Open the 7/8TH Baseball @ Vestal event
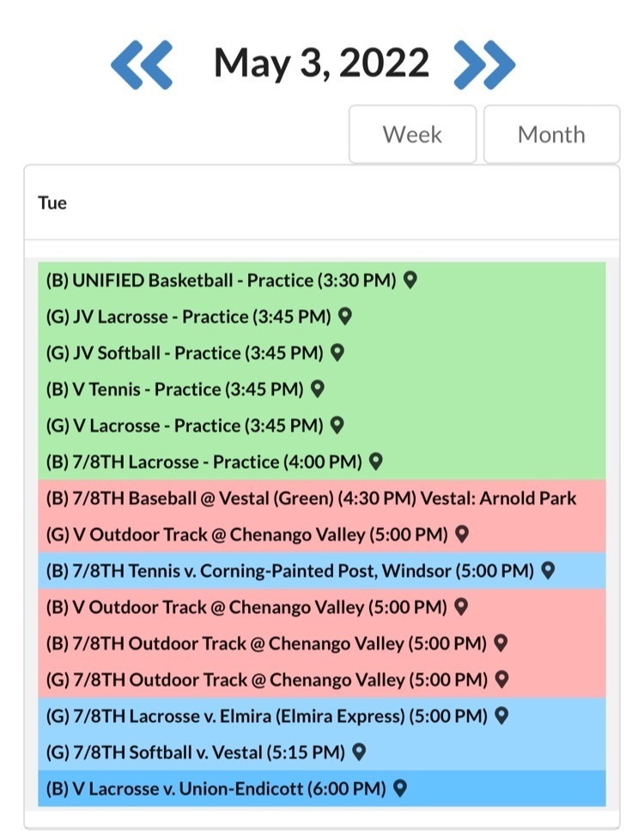The width and height of the screenshot is (644, 838). 311,498
